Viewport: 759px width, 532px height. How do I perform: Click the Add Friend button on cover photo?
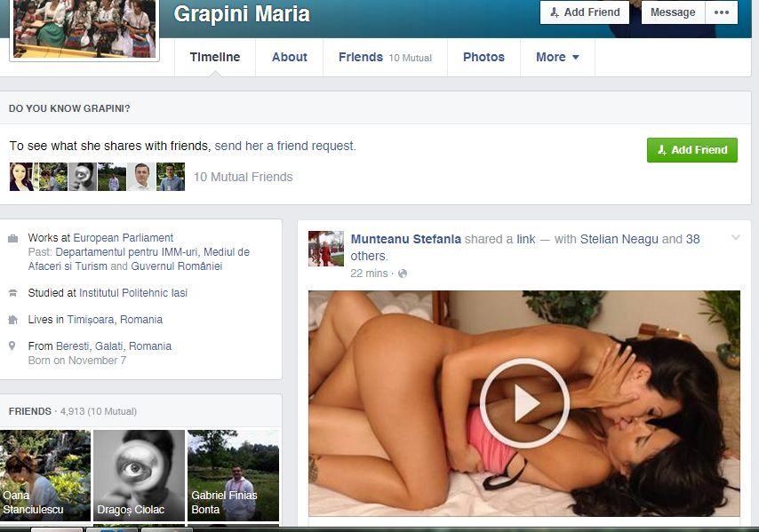coord(585,12)
